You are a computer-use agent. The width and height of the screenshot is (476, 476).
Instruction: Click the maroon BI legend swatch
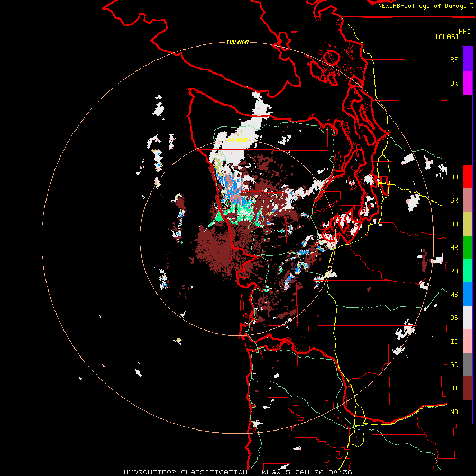coord(467,388)
